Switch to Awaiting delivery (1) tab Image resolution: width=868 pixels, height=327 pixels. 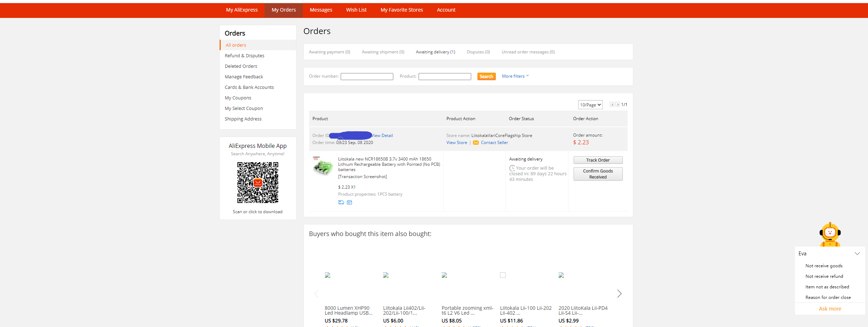tap(435, 52)
